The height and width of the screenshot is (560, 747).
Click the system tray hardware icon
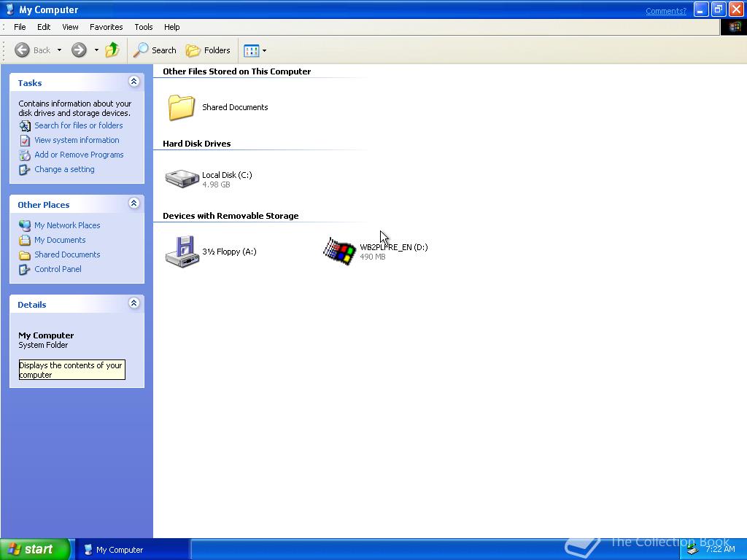[693, 550]
